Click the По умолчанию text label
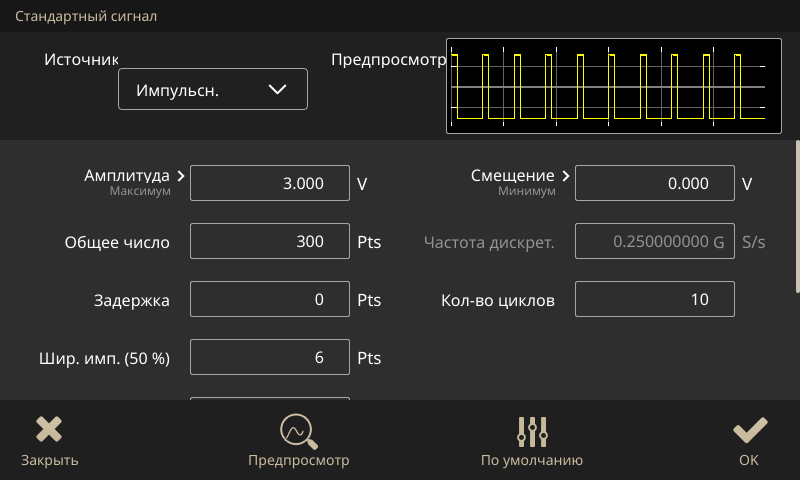Screen dimensions: 800x480 [532, 461]
